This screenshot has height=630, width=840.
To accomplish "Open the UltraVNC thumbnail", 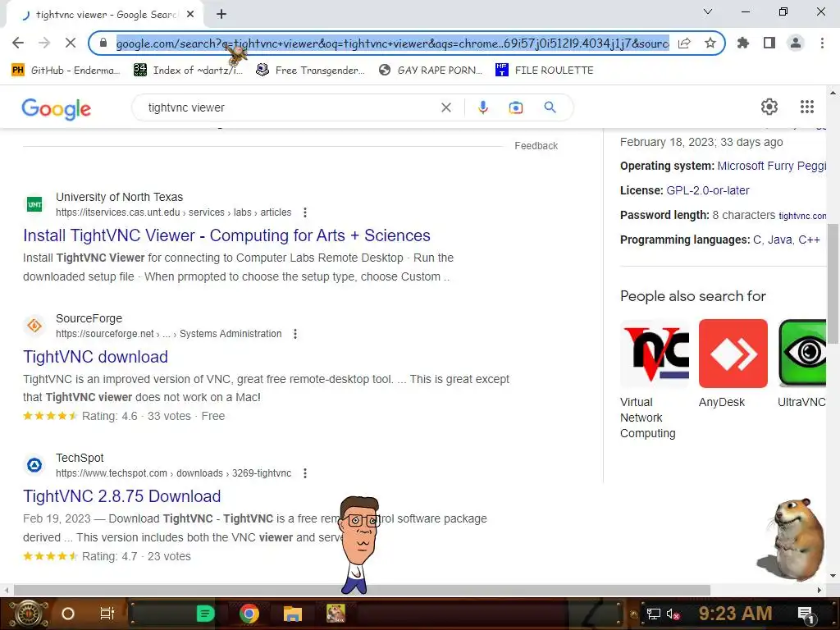I will point(802,354).
